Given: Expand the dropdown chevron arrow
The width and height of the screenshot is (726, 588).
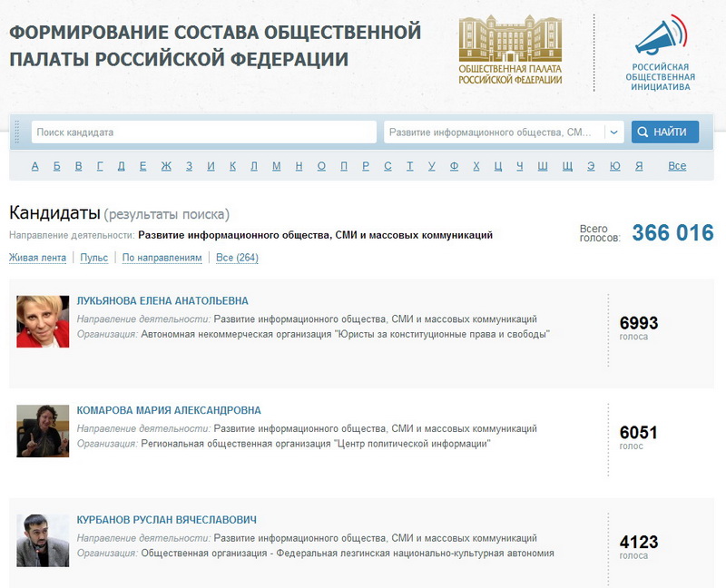Looking at the screenshot, I should tap(614, 132).
